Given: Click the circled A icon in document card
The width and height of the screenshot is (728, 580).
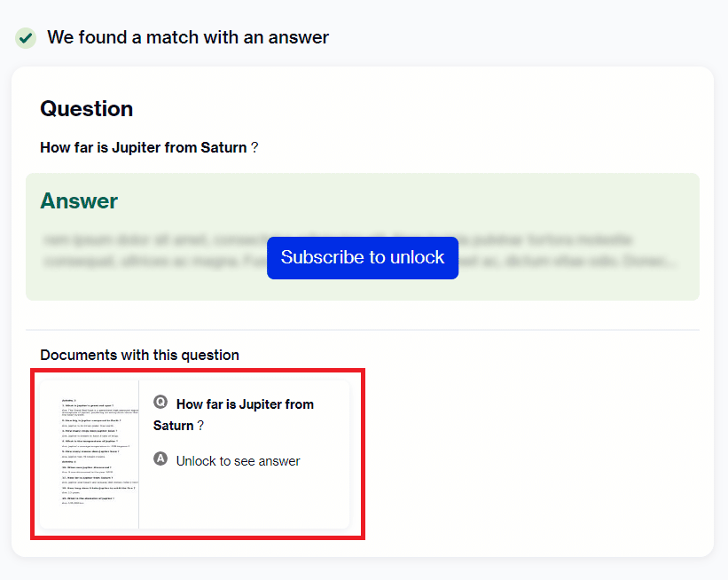Looking at the screenshot, I should coord(160,459).
